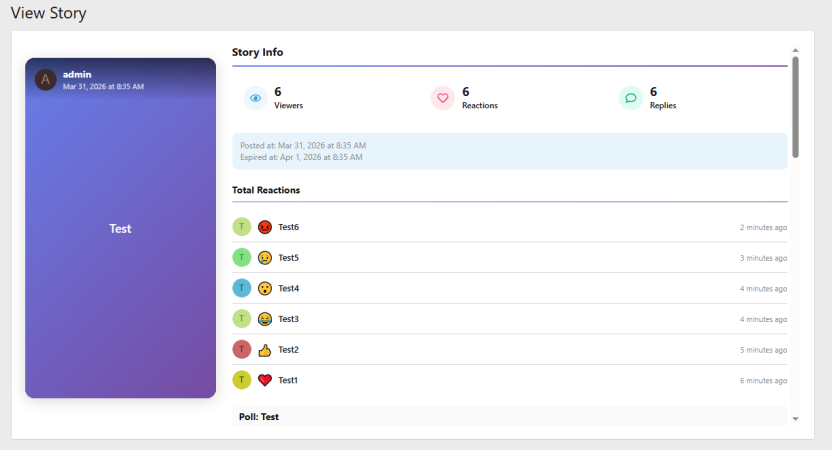Screen dimensions: 832x450
Task: Click the admin avatar on story card
Action: pyautogui.click(x=45, y=80)
